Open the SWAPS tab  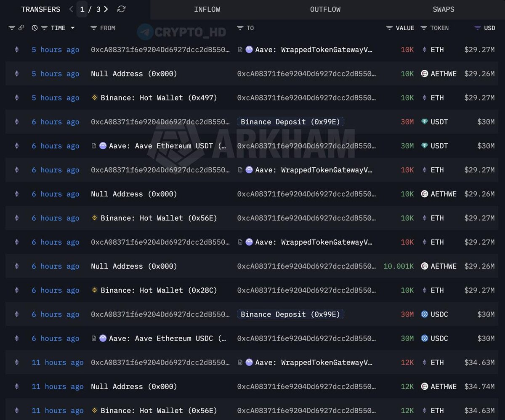click(444, 9)
